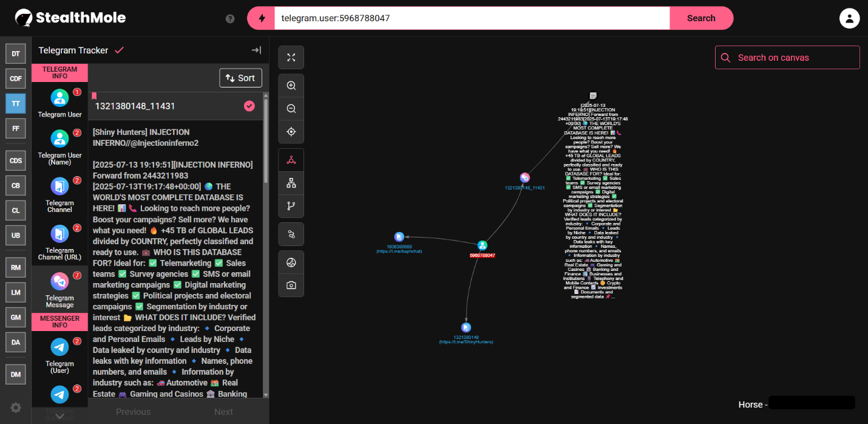Focus the Search on canvas field

[x=787, y=58]
